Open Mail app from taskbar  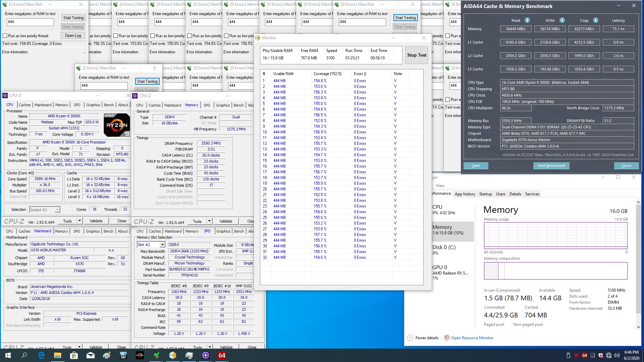click(90, 355)
